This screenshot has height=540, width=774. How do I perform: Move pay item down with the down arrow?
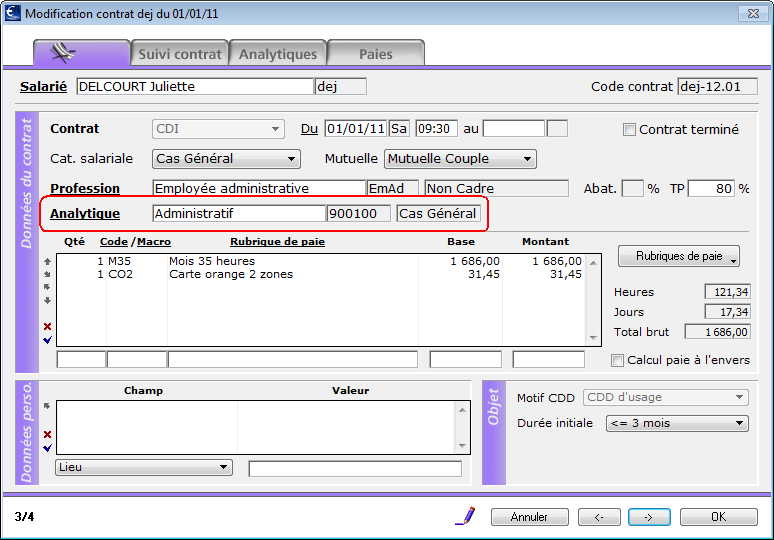[47, 300]
